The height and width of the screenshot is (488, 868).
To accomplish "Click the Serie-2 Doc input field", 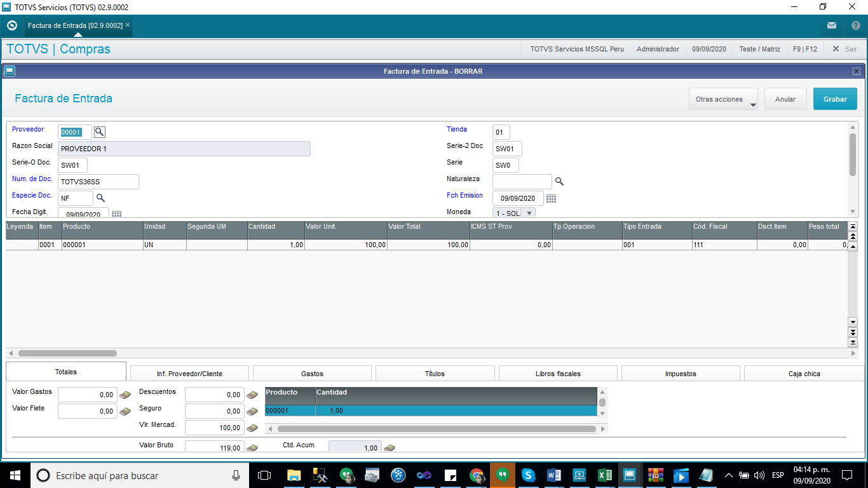I will [x=507, y=149].
